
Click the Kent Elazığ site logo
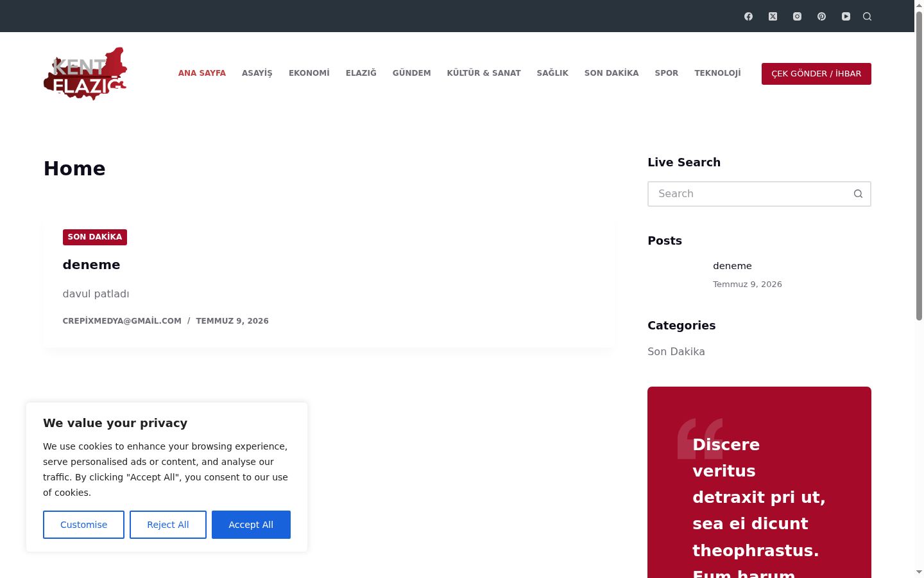[x=85, y=73]
